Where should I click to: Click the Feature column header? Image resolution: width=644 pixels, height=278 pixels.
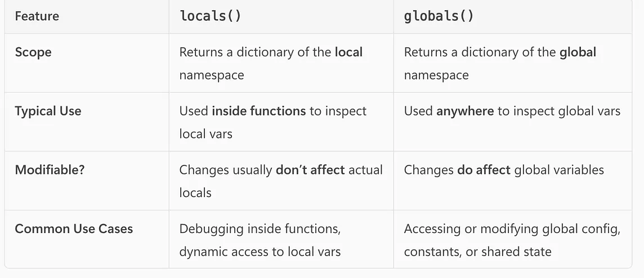37,16
